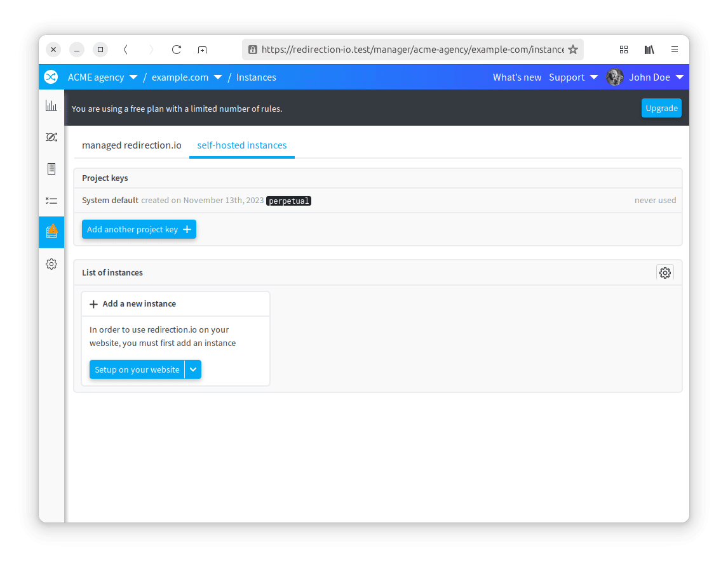Click the redirection.io logo in the navbar
Image resolution: width=728 pixels, height=565 pixels.
(51, 77)
